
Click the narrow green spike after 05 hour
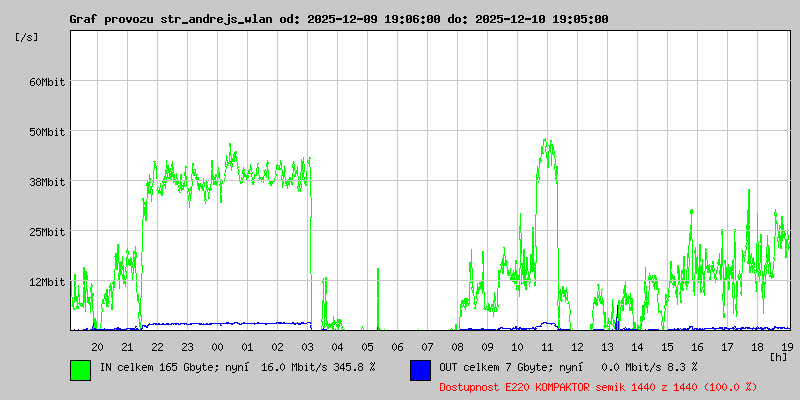click(x=378, y=298)
